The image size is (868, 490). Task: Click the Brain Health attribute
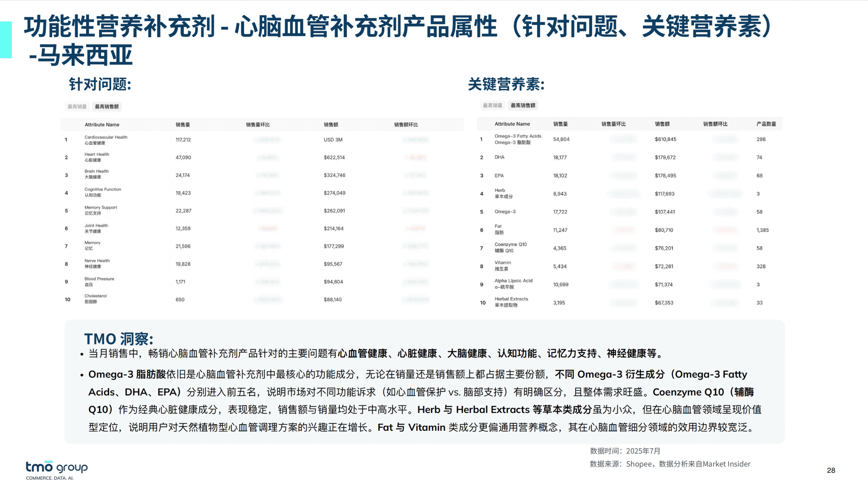click(x=97, y=174)
